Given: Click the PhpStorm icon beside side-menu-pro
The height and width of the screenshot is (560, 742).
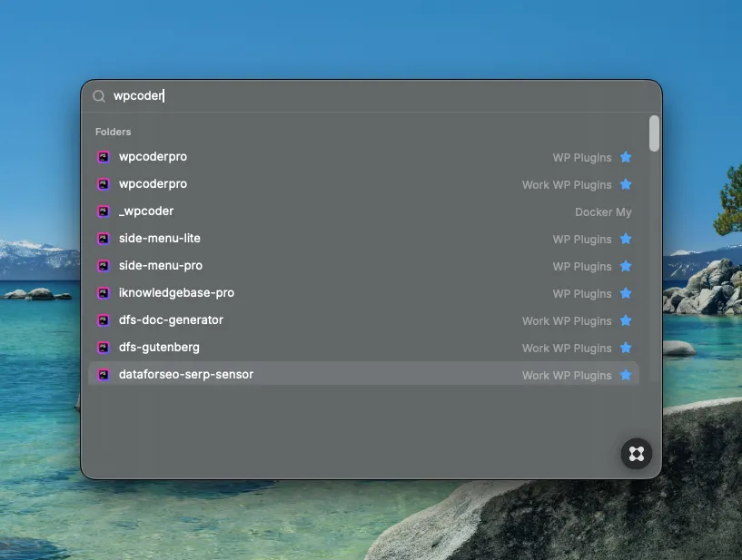Looking at the screenshot, I should coord(104,266).
